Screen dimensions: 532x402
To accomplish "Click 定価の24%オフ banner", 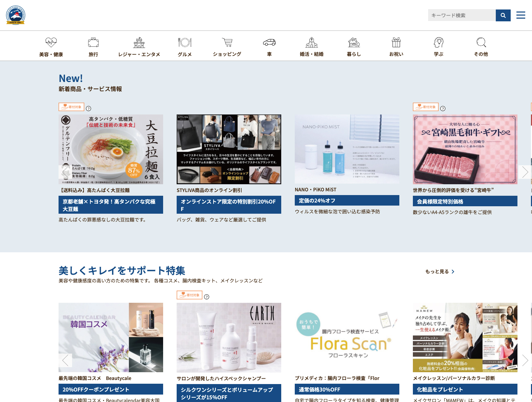I will [x=347, y=200].
